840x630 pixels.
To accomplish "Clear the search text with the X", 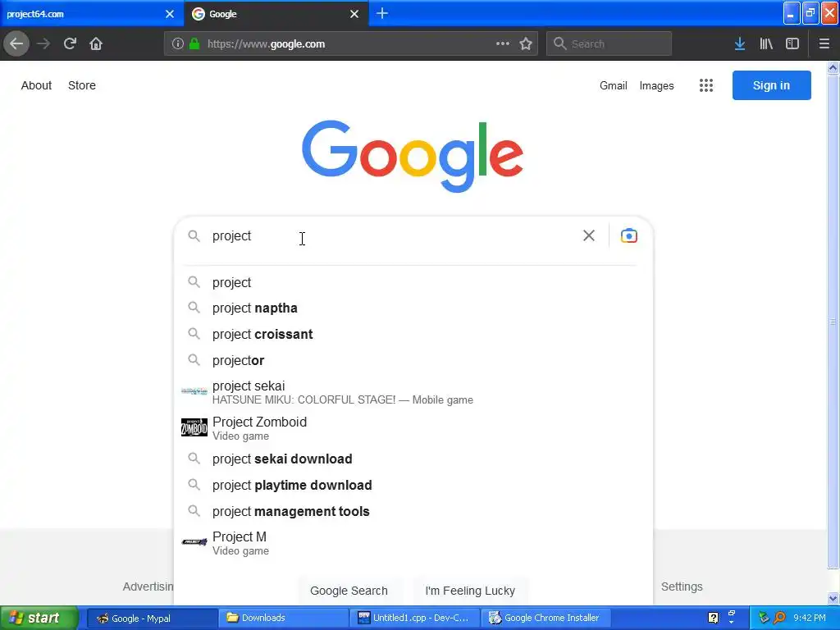I will (589, 235).
